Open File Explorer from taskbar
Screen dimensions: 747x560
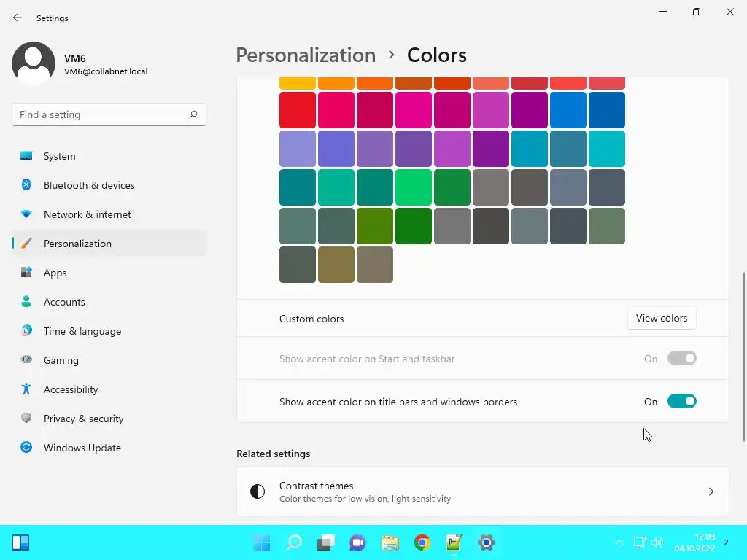(390, 542)
